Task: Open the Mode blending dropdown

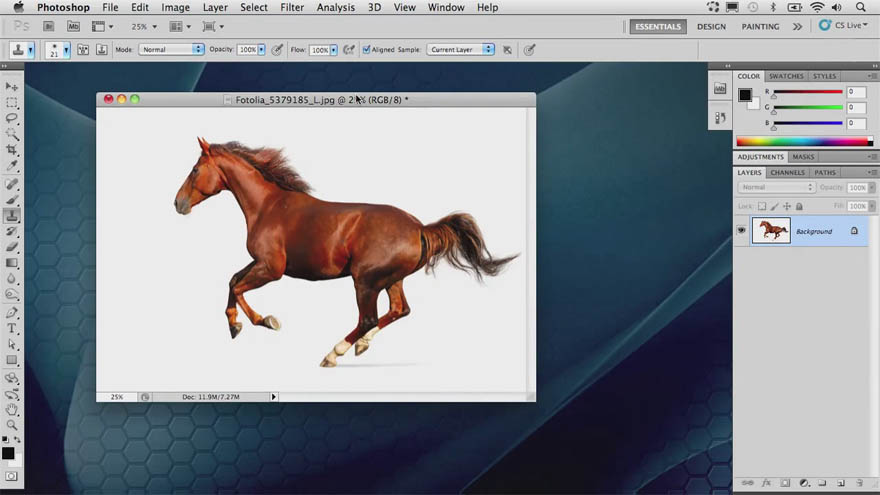Action: (x=171, y=49)
